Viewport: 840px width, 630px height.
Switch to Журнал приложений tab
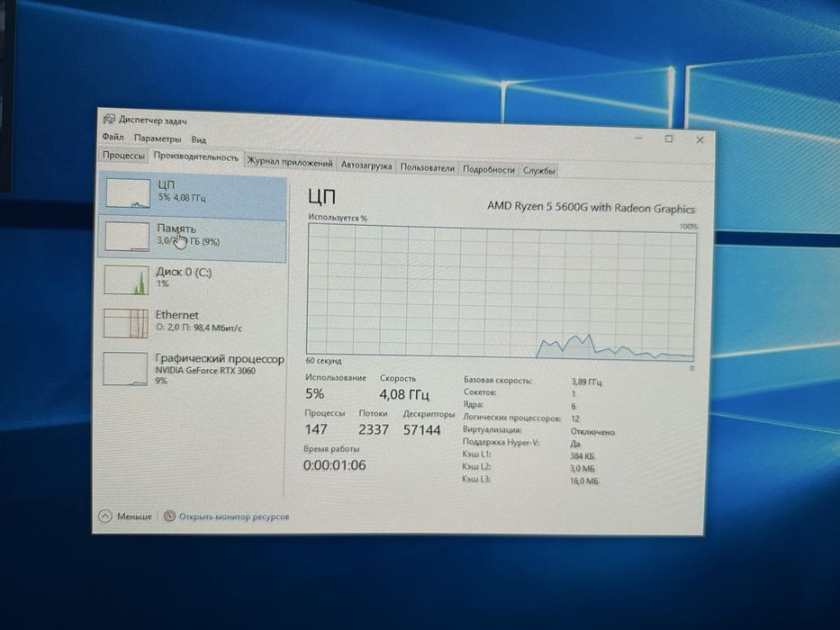point(290,162)
